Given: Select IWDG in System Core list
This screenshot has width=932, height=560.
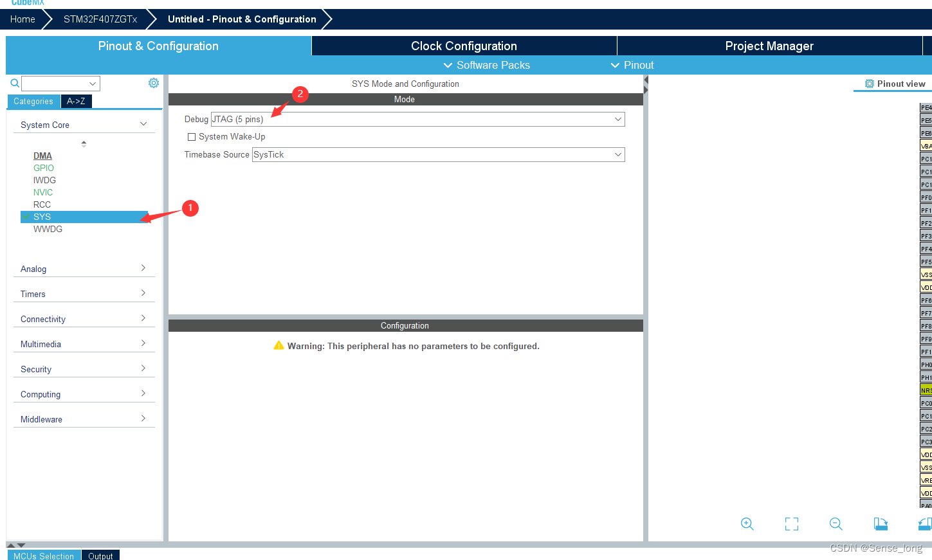Looking at the screenshot, I should tap(44, 180).
